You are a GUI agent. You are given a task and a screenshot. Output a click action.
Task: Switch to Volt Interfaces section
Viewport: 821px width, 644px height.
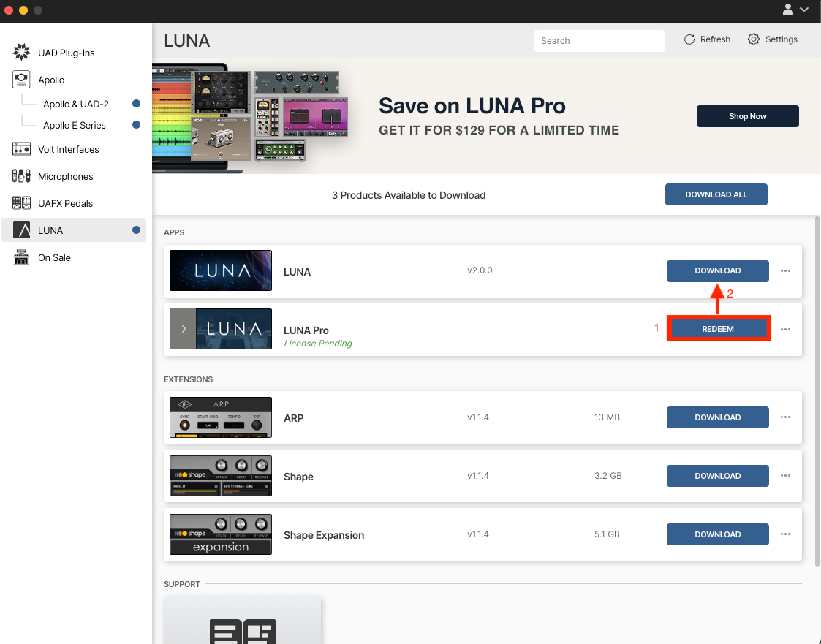pos(68,149)
